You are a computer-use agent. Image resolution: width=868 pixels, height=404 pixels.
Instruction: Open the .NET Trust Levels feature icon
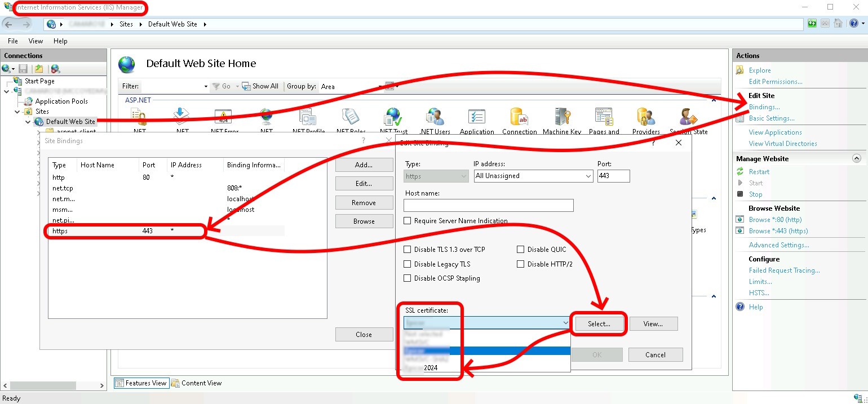tap(392, 116)
